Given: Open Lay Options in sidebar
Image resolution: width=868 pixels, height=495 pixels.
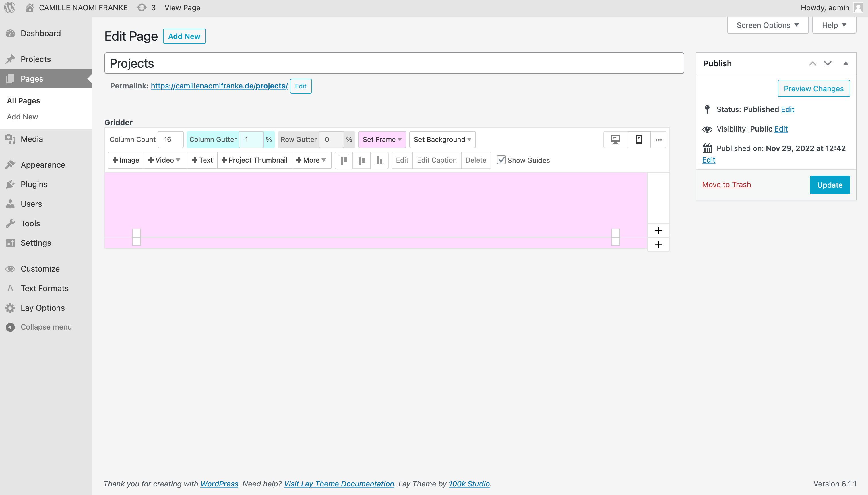Looking at the screenshot, I should pos(42,308).
